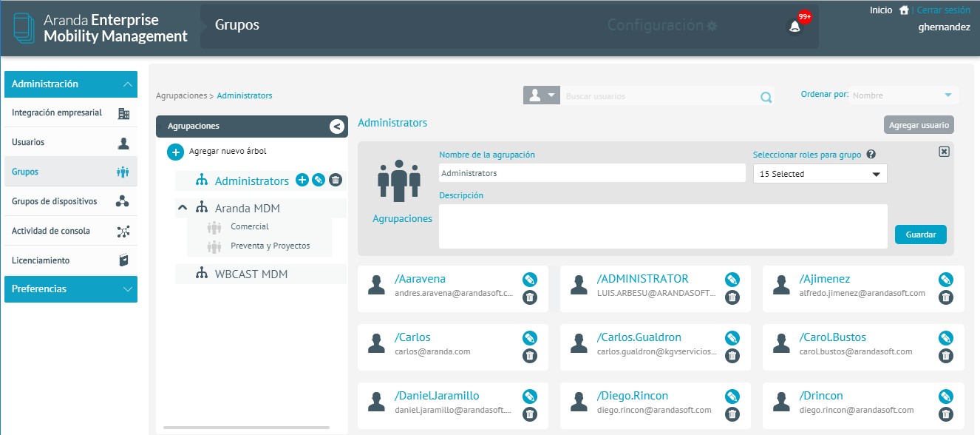The image size is (980, 435).
Task: Open the notifications bell icon
Action: 794,27
